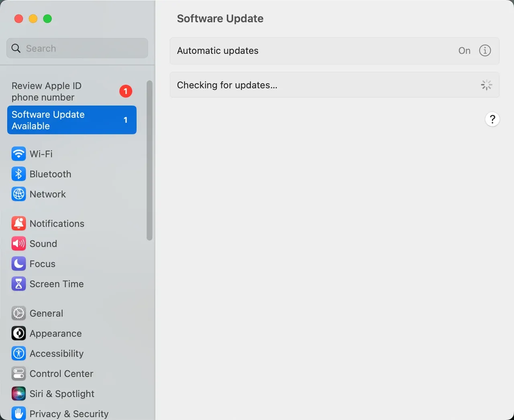Click the Network globe icon
Screen dimensions: 514x420
pyautogui.click(x=18, y=194)
